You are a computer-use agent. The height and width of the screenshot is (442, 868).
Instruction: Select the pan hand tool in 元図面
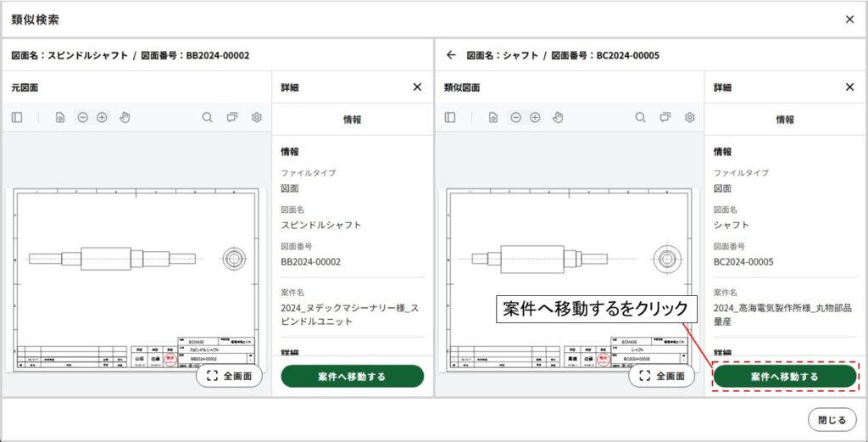pos(125,117)
